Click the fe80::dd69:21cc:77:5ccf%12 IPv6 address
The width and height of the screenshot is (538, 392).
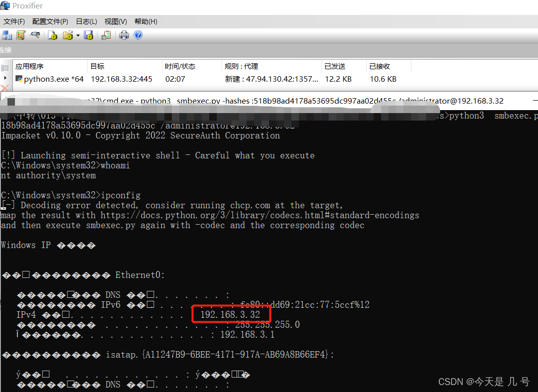click(x=305, y=304)
